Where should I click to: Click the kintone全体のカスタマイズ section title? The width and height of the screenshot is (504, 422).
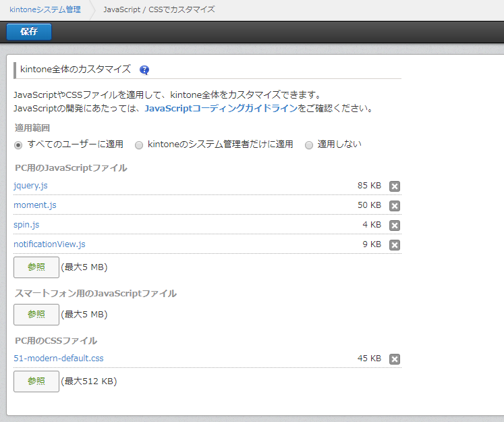click(x=76, y=69)
